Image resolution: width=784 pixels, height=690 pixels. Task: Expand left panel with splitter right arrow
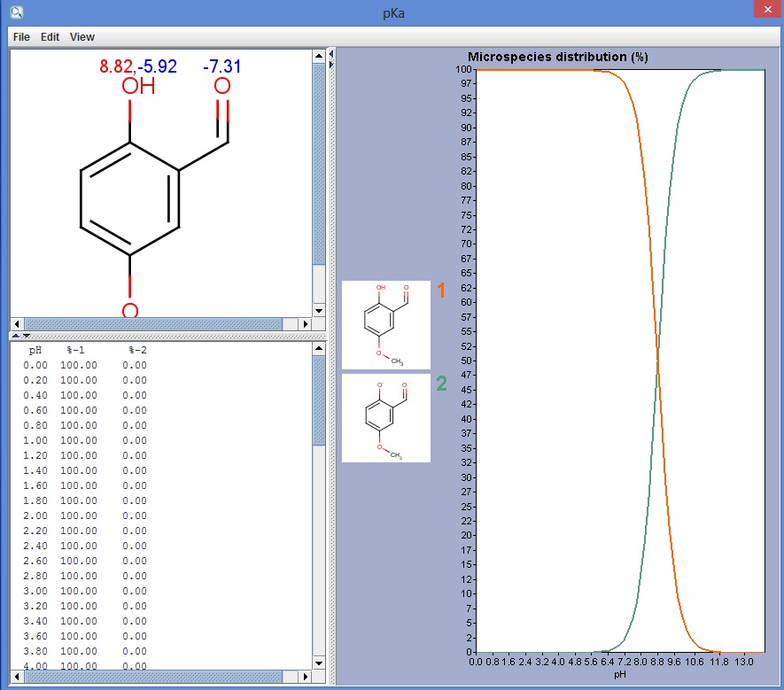331,64
